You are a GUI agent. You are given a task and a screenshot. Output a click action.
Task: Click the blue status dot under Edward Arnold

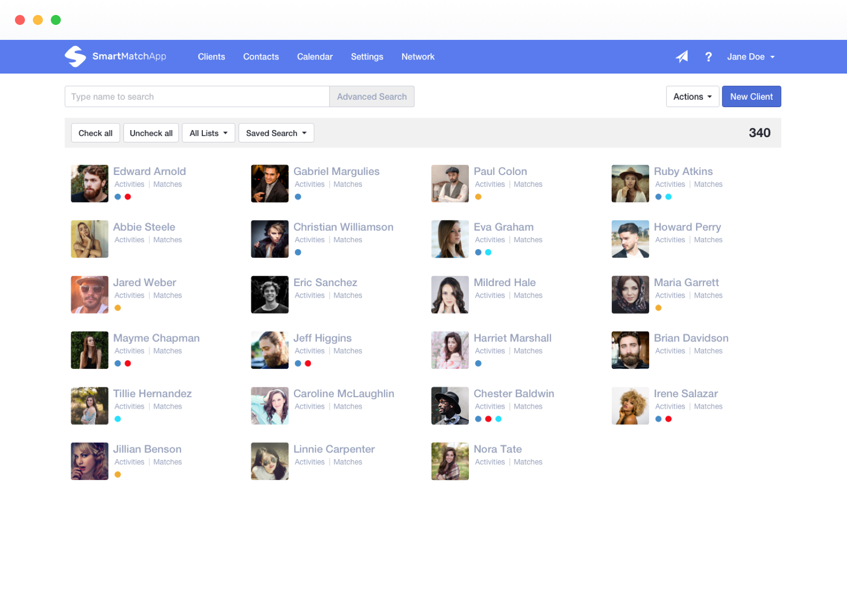(x=118, y=196)
